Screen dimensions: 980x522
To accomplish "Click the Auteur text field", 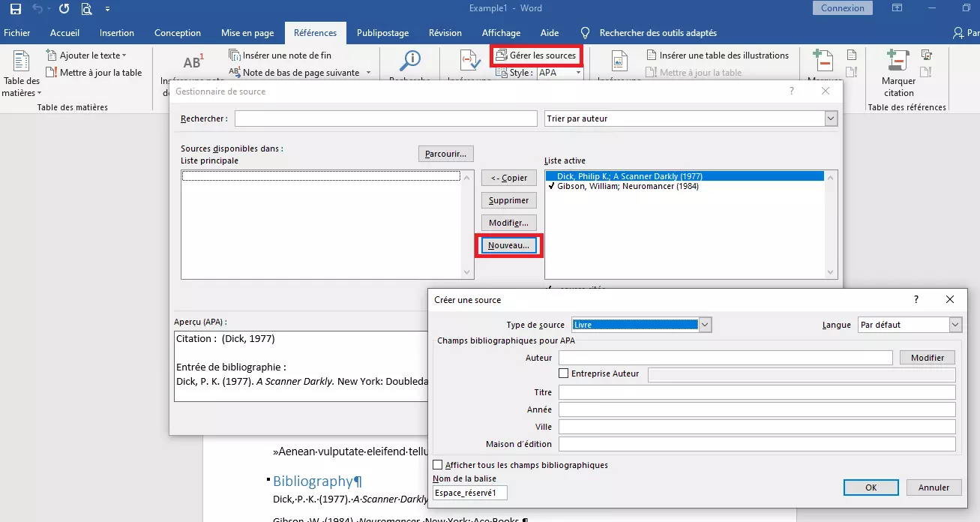I will [726, 358].
